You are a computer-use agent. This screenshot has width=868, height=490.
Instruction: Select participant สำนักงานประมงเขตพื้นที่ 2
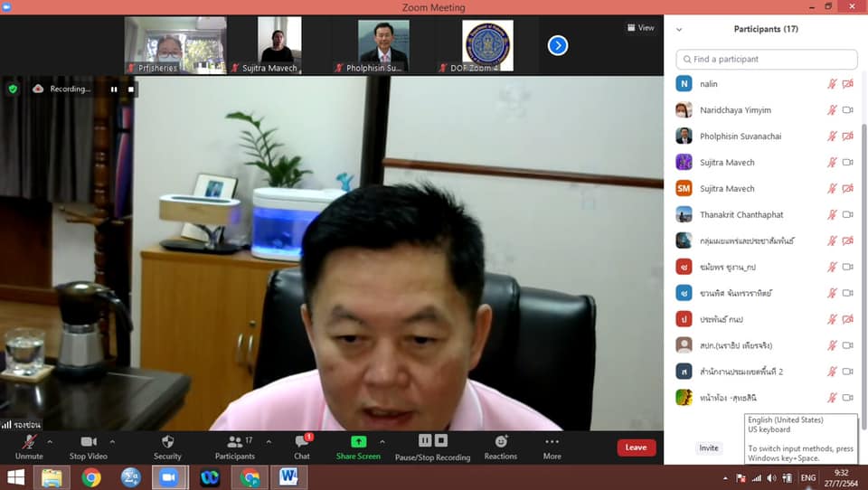point(766,371)
